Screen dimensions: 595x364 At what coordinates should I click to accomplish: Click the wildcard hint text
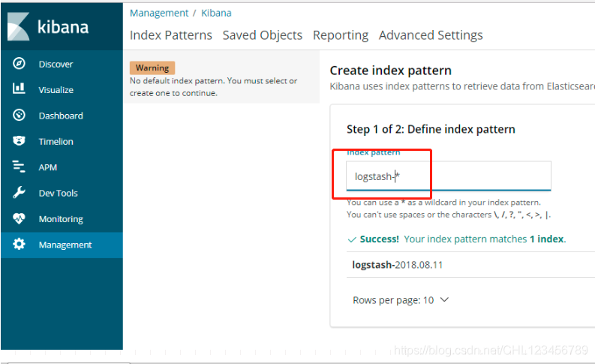coord(443,203)
